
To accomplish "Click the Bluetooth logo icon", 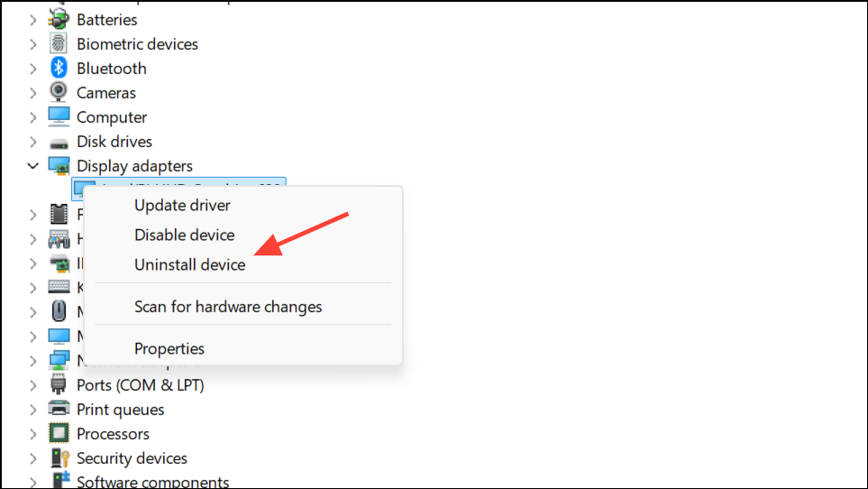I will click(59, 68).
